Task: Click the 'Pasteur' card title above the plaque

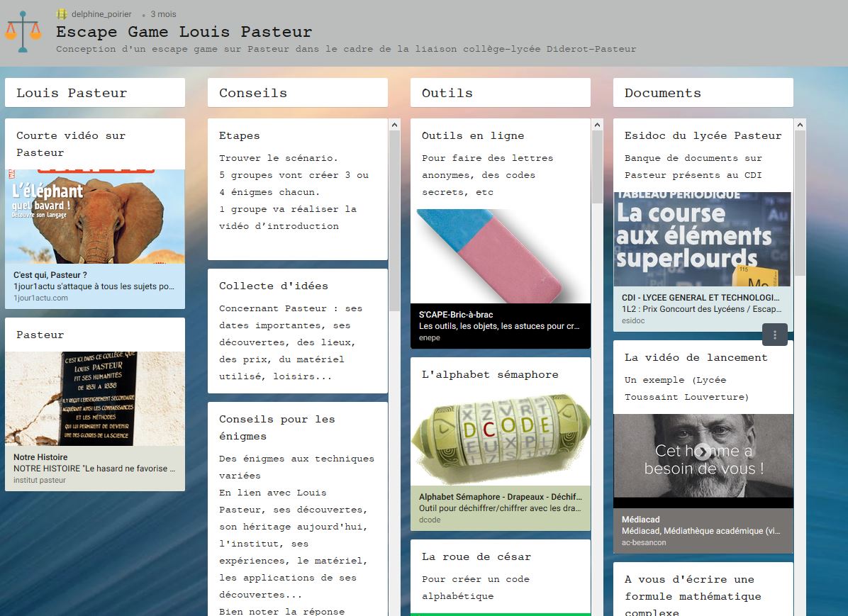Action: (x=40, y=335)
